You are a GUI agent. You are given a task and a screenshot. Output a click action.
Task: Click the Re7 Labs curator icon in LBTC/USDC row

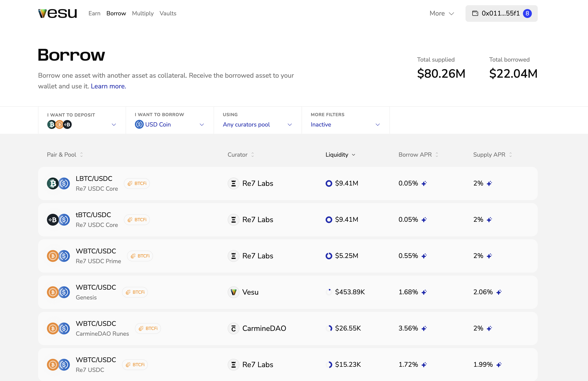tap(233, 183)
